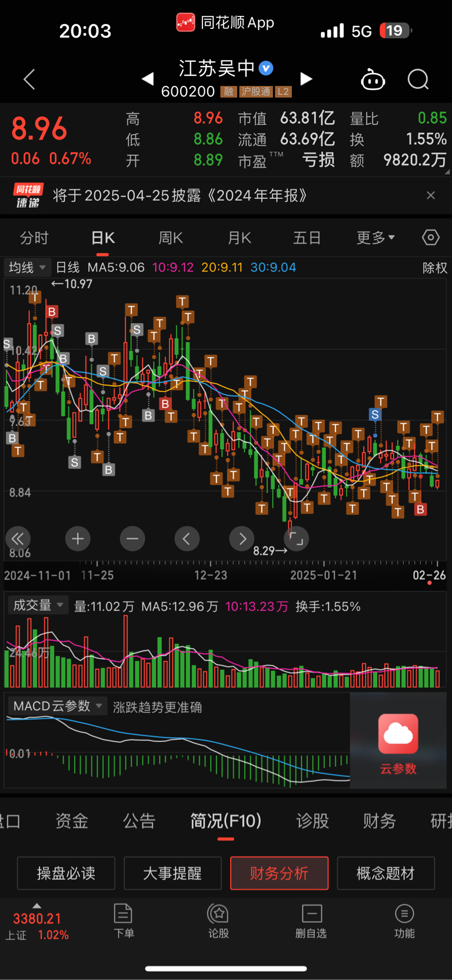This screenshot has width=452, height=980.
Task: Switch to 五日 tab
Action: click(x=307, y=238)
